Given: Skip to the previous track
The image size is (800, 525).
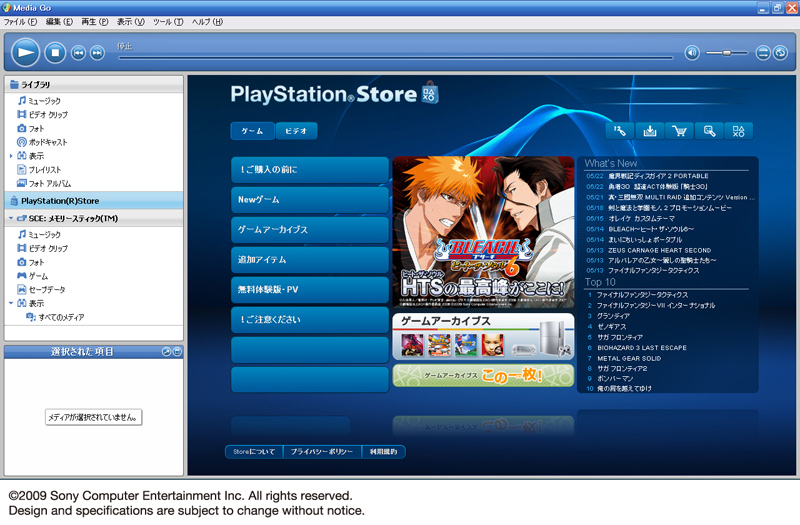Looking at the screenshot, I should click(x=78, y=53).
